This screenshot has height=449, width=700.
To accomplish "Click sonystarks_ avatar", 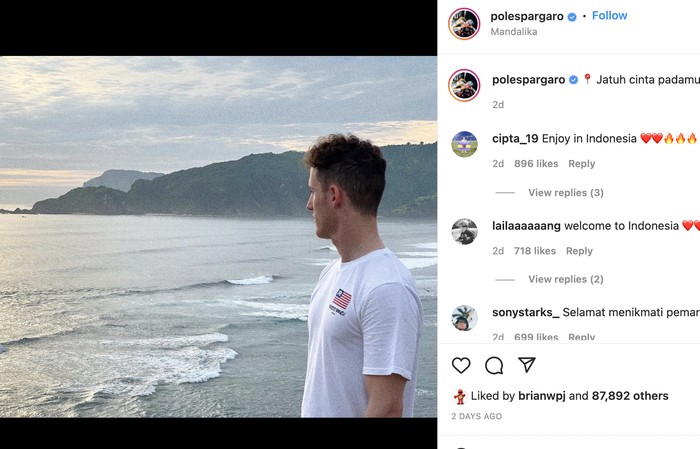I will pyautogui.click(x=464, y=318).
